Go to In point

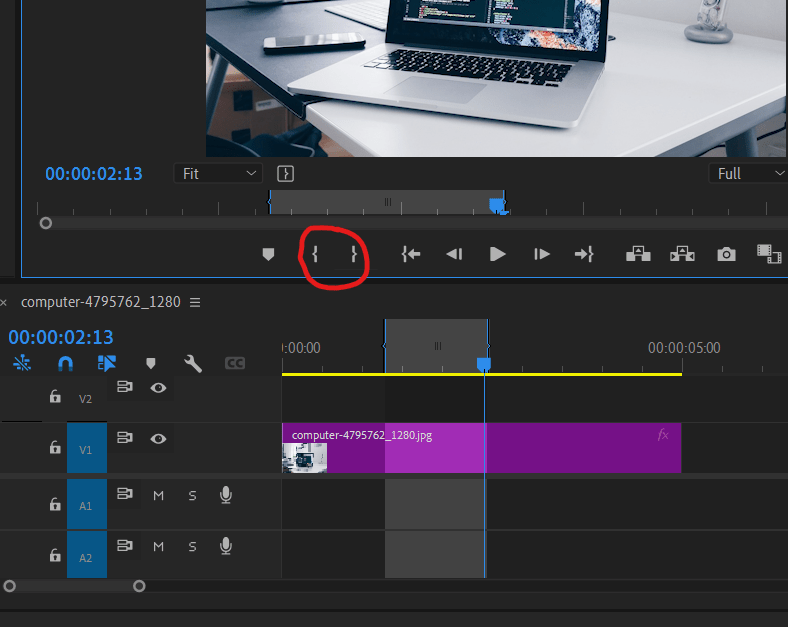click(410, 255)
